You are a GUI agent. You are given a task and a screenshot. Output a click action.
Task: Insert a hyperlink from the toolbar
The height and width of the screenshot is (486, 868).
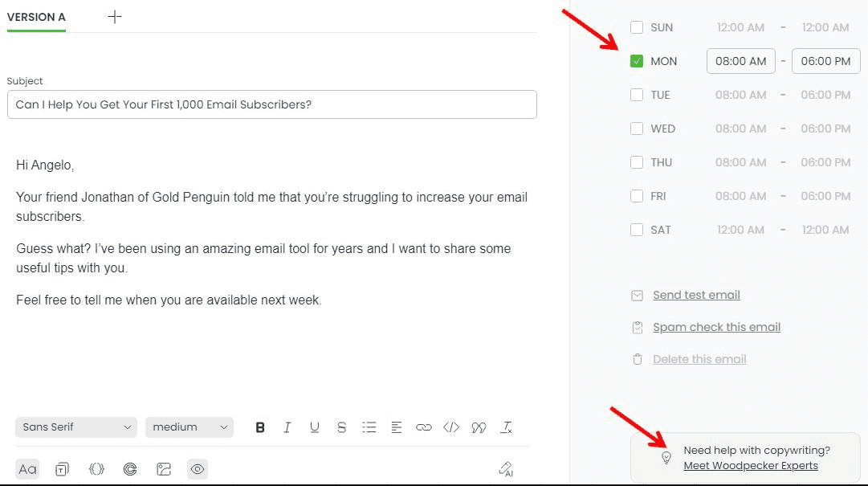pyautogui.click(x=424, y=427)
